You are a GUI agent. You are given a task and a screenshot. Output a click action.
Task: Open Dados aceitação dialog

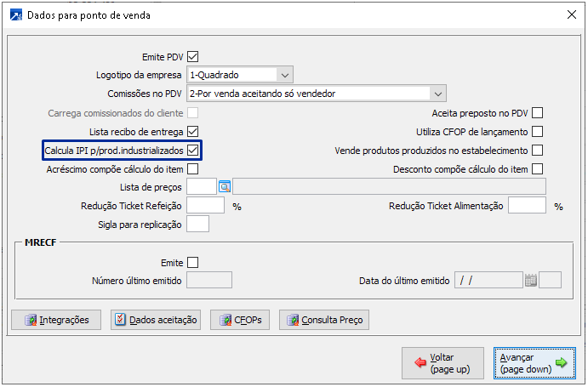click(156, 320)
